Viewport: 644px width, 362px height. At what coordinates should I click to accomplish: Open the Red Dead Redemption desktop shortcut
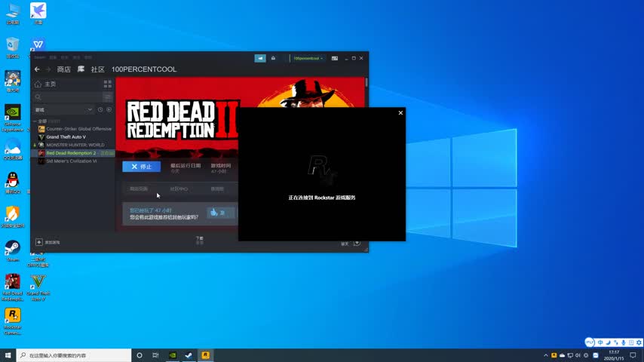click(x=12, y=287)
